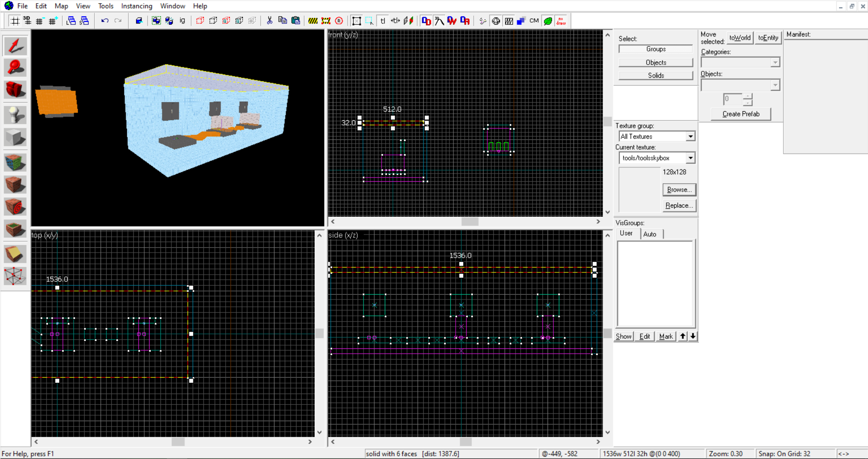Toggle the texture scaling lock icon
This screenshot has width=868, height=459.
point(396,21)
